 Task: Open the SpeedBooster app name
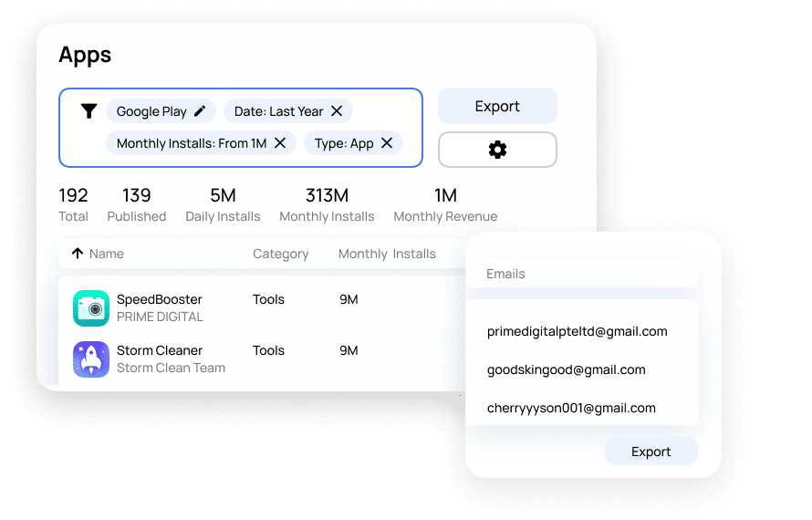click(x=160, y=299)
